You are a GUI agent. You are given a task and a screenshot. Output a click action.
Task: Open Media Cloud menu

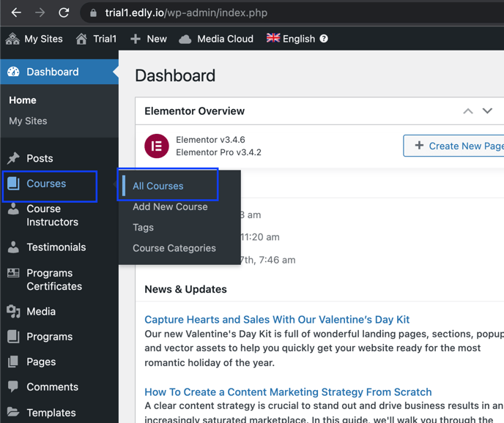225,39
